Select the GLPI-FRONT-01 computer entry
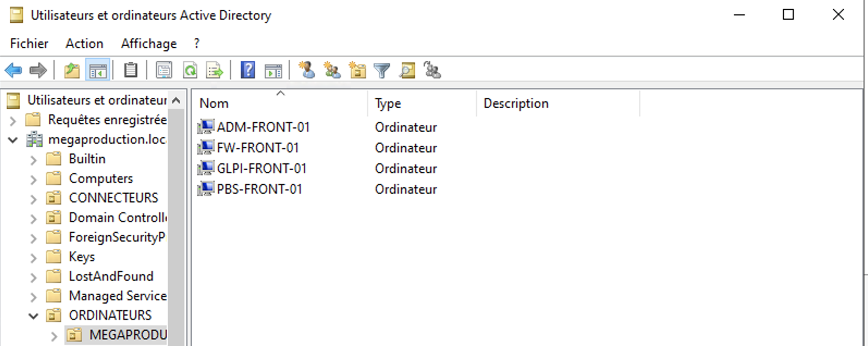Viewport: 868px width, 346px height. [261, 169]
